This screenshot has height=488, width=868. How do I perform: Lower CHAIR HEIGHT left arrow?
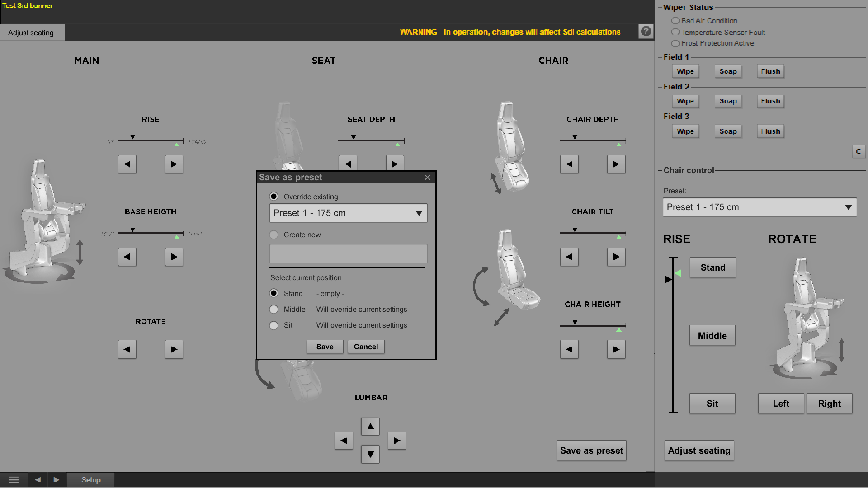(x=569, y=349)
